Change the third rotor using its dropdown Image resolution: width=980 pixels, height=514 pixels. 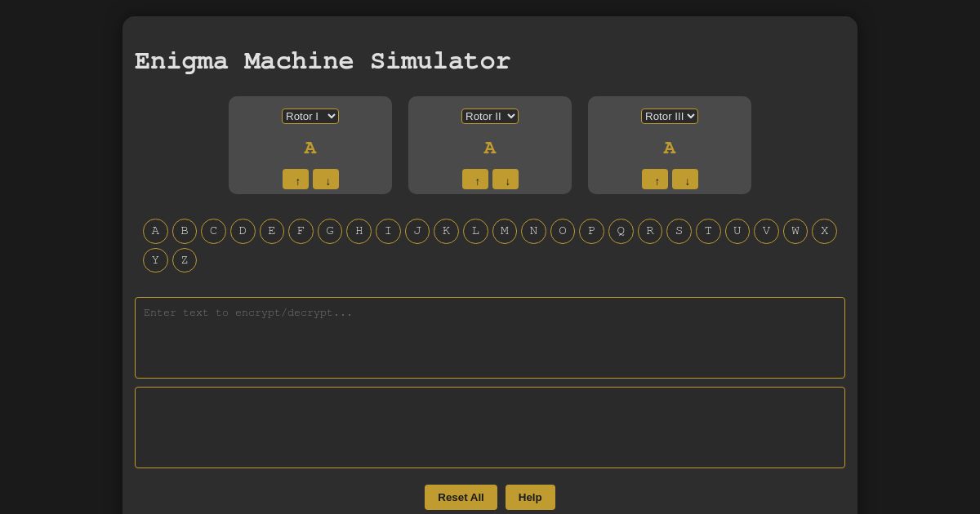(x=670, y=116)
